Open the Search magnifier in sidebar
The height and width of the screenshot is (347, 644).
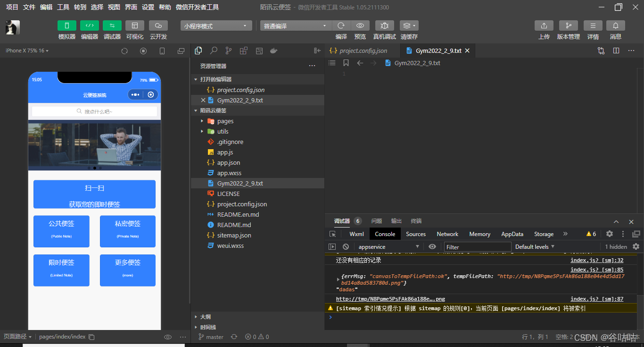point(214,51)
